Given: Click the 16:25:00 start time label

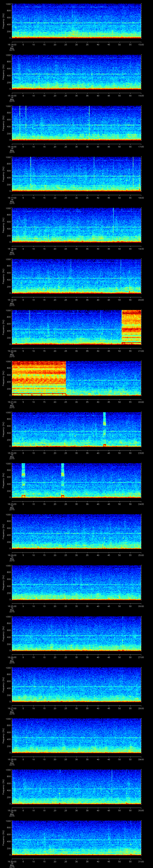Looking at the screenshot, I should pos(12,606).
